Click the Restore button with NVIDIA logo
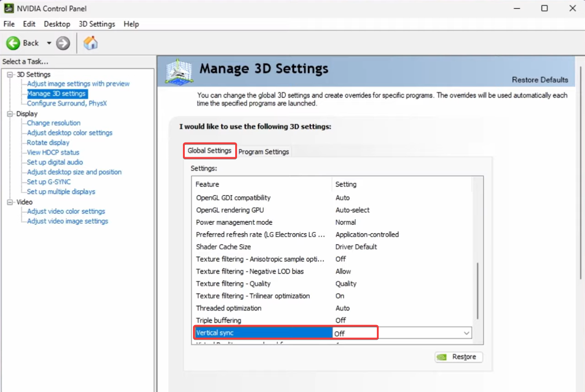Viewport: 585px width, 392px height. point(458,357)
